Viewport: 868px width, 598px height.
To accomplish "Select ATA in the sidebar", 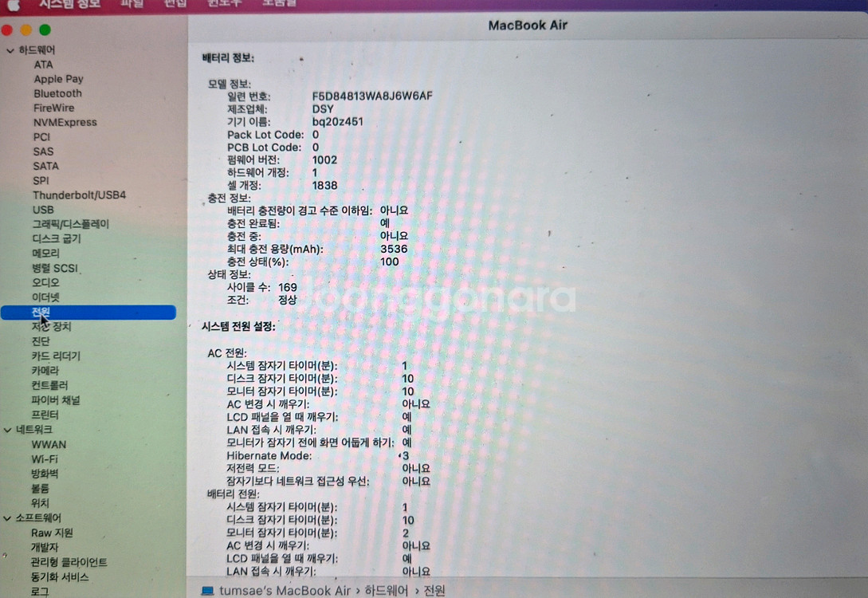I will point(43,65).
